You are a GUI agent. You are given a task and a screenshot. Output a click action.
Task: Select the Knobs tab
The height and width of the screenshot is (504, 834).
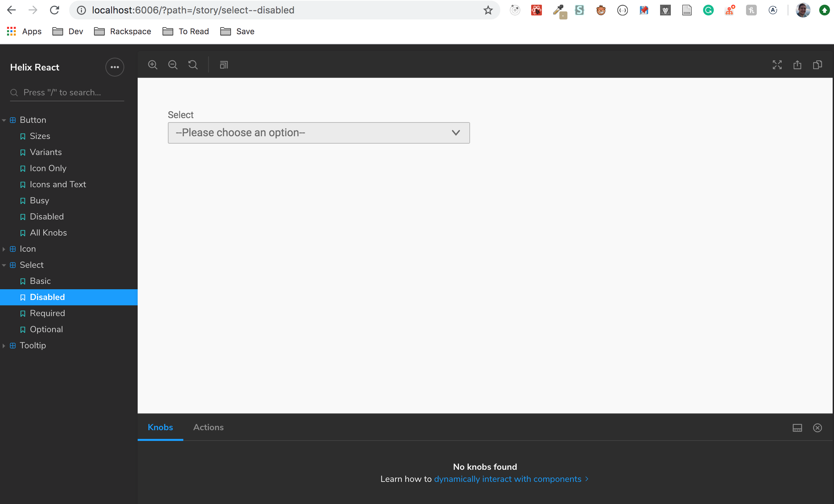(x=160, y=427)
